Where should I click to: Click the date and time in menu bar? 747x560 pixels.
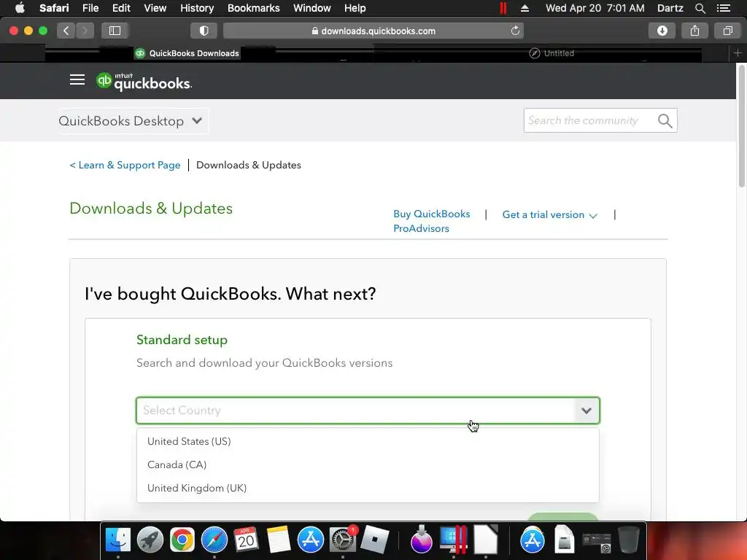(595, 8)
